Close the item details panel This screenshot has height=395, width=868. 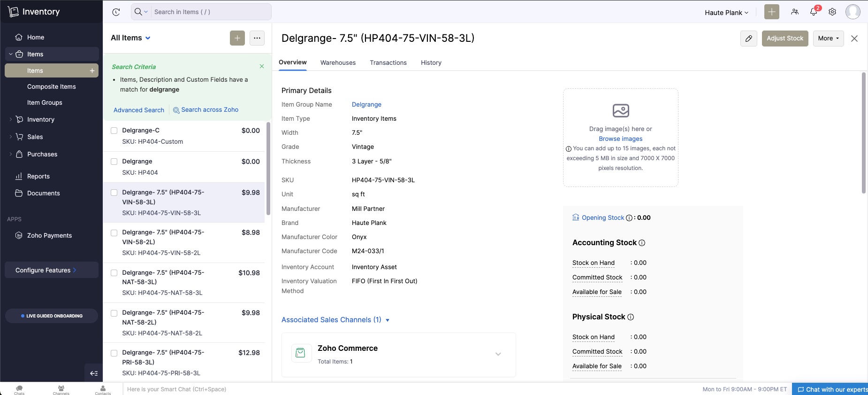[x=854, y=39]
